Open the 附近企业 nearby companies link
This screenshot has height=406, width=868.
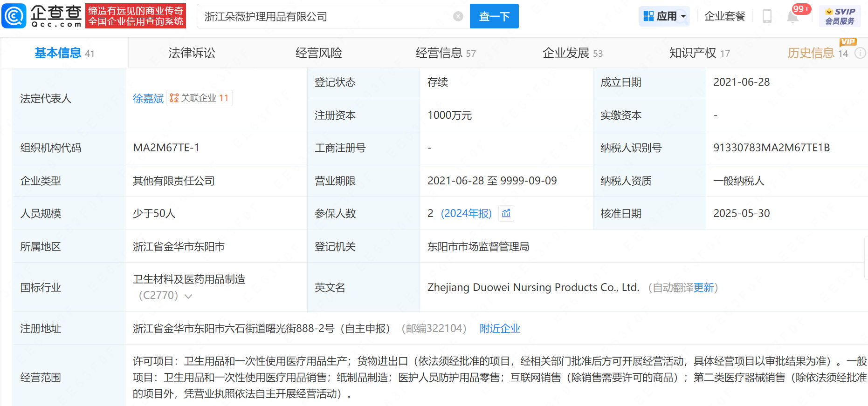pyautogui.click(x=500, y=329)
